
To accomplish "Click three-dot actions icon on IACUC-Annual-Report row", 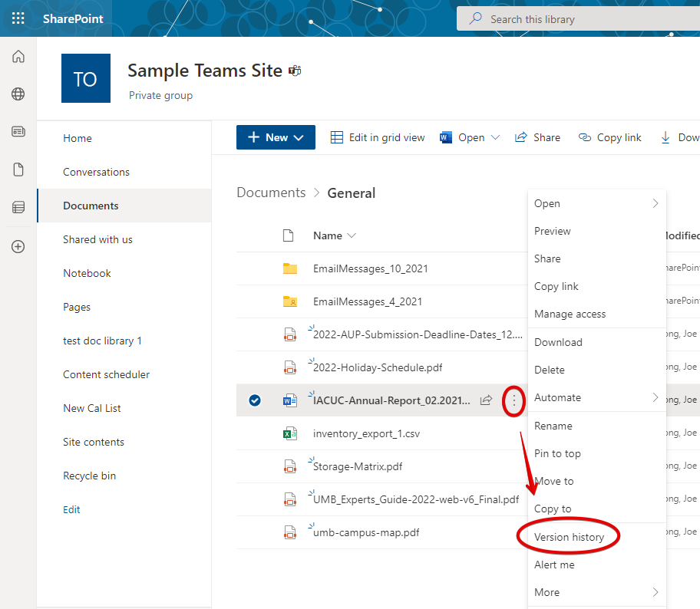I will [x=513, y=400].
